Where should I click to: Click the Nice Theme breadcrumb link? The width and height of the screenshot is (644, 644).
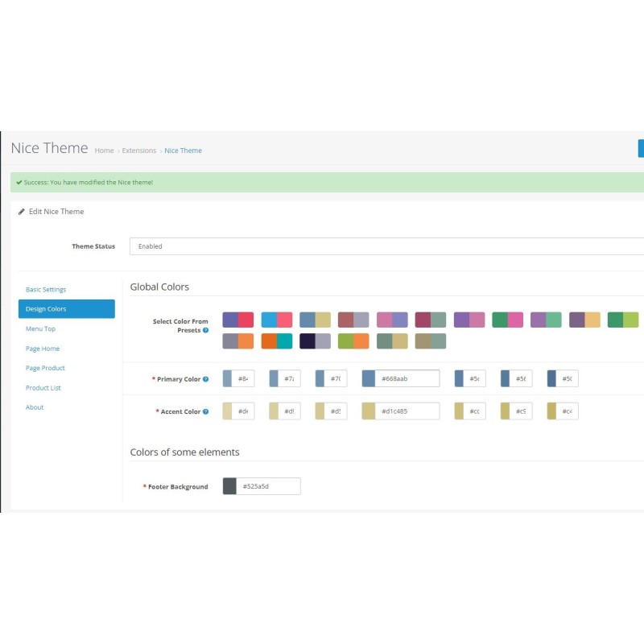(183, 151)
